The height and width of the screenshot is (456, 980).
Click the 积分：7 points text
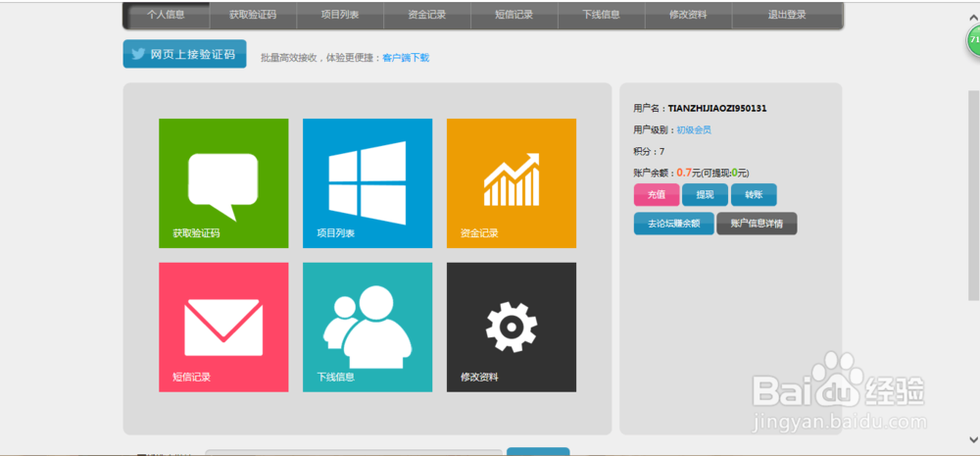[x=649, y=151]
